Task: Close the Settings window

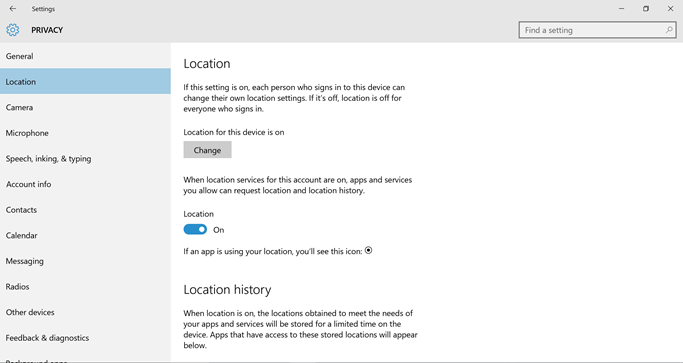Action: point(670,9)
